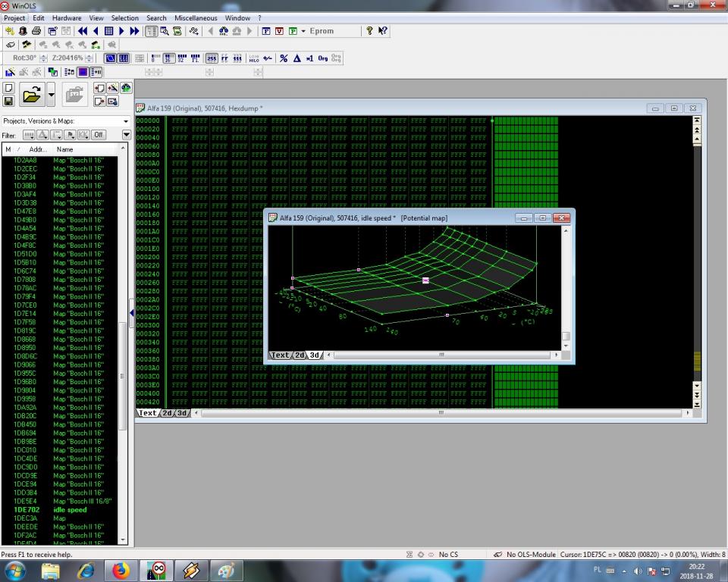Click the Windows Start button
This screenshot has width=728, height=582.
point(15,571)
